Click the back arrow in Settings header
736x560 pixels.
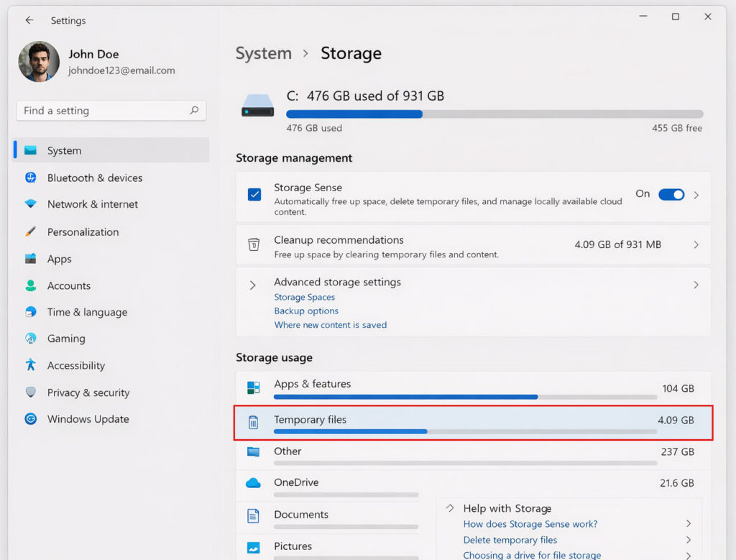coord(29,20)
